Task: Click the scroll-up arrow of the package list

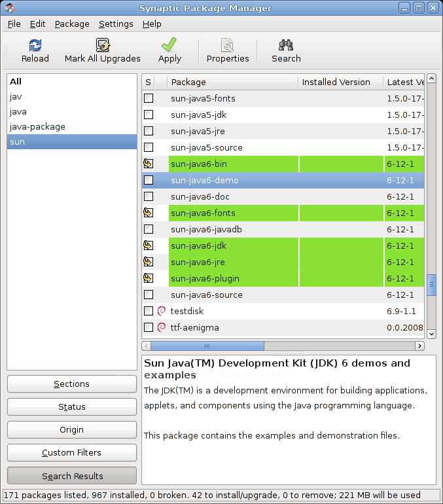Action: [x=431, y=81]
